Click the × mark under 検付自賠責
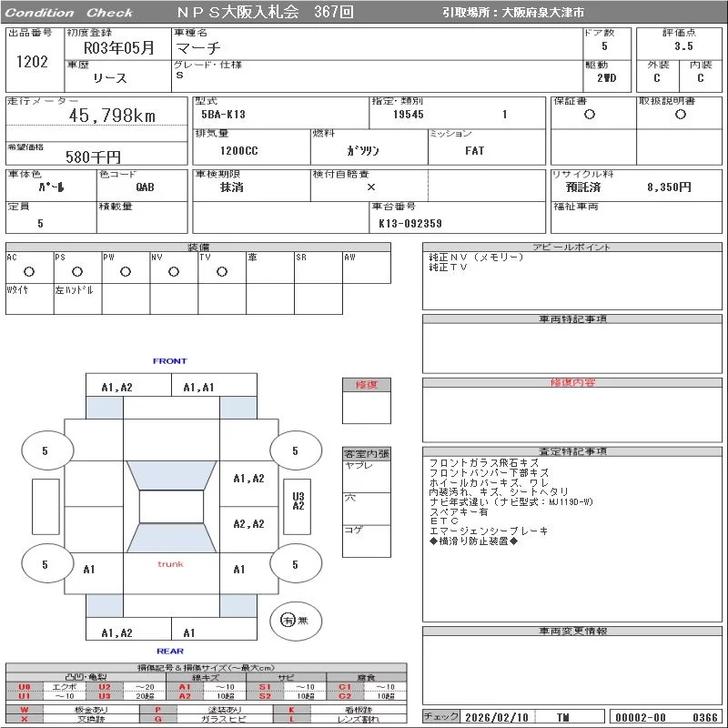The height and width of the screenshot is (728, 728). pyautogui.click(x=370, y=187)
